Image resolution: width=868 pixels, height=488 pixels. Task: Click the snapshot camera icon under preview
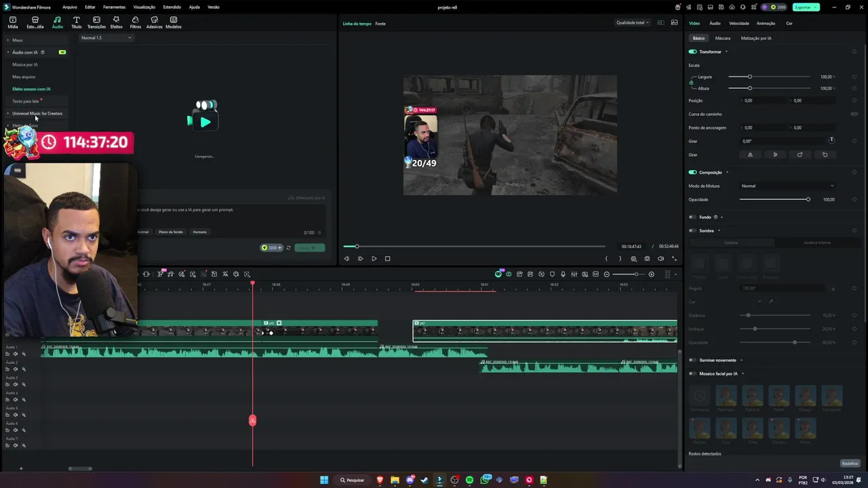click(x=647, y=258)
